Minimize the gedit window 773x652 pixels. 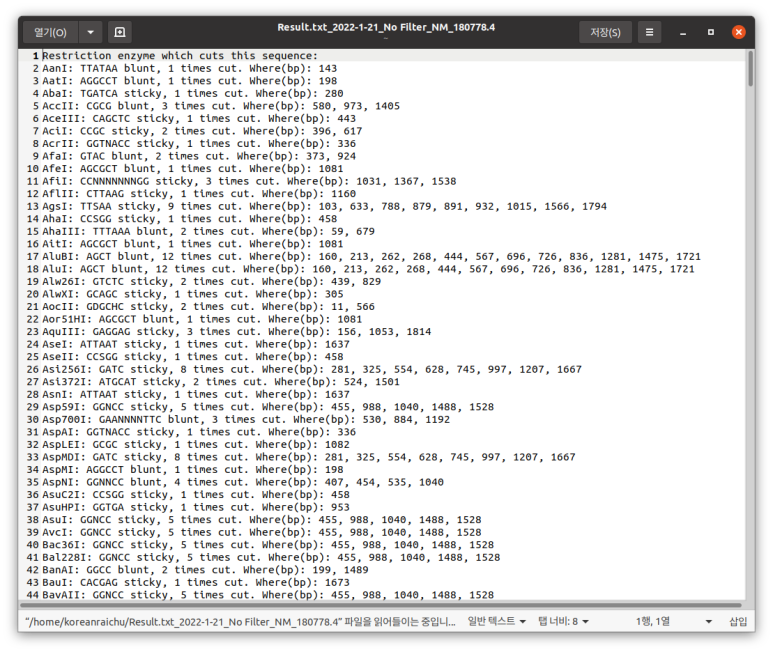coord(683,33)
